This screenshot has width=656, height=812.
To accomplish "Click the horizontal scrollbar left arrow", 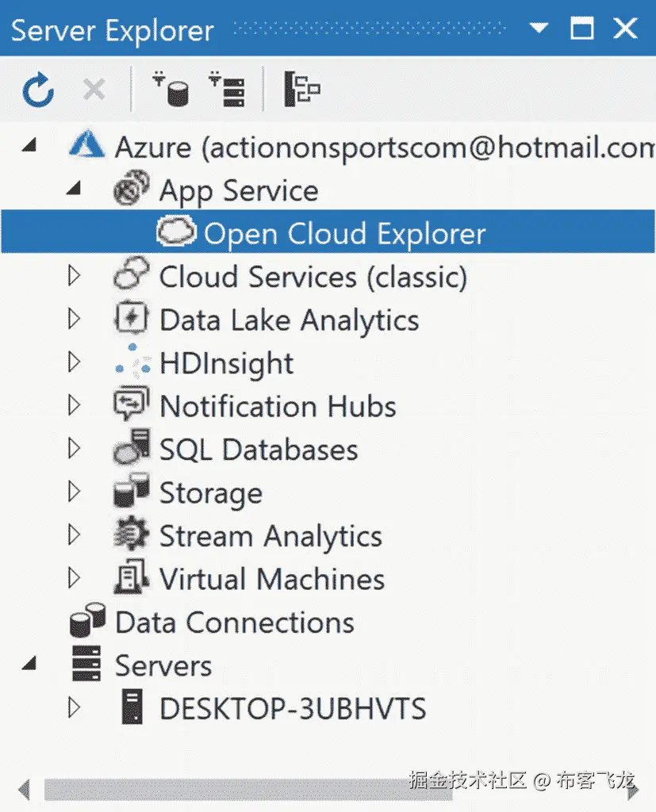I will click(x=24, y=791).
